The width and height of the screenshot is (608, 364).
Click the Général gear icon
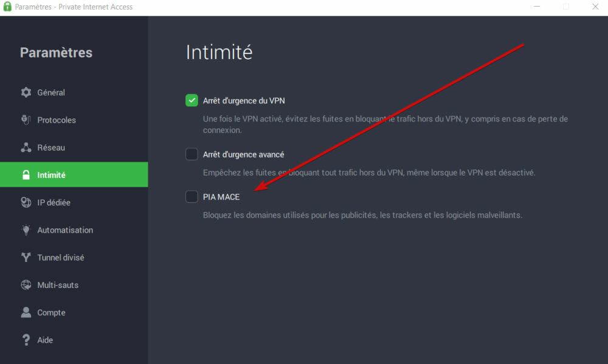coord(26,92)
